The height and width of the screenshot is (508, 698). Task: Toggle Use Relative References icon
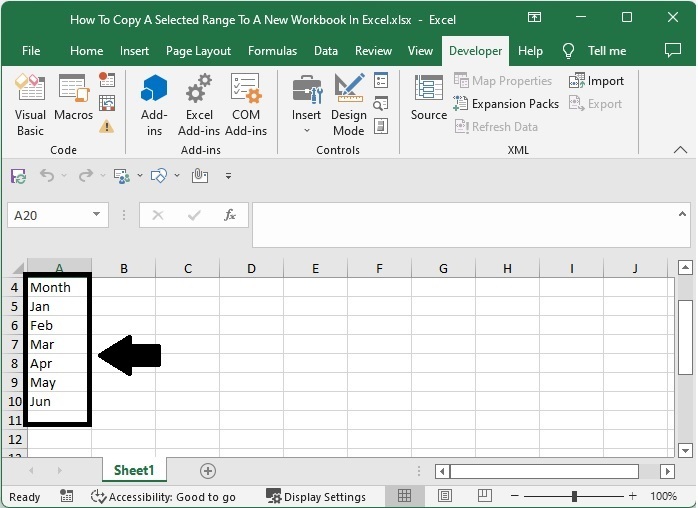pyautogui.click(x=107, y=103)
